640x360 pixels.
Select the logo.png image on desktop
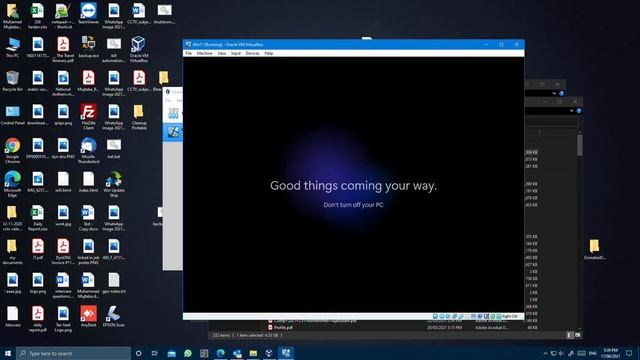coord(38,283)
